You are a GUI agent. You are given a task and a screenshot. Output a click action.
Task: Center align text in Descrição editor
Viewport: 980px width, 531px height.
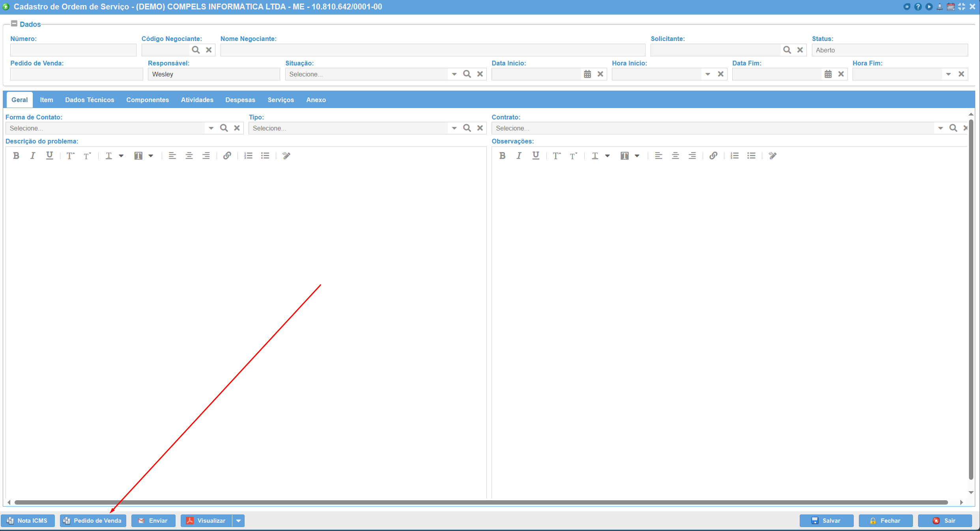(189, 156)
